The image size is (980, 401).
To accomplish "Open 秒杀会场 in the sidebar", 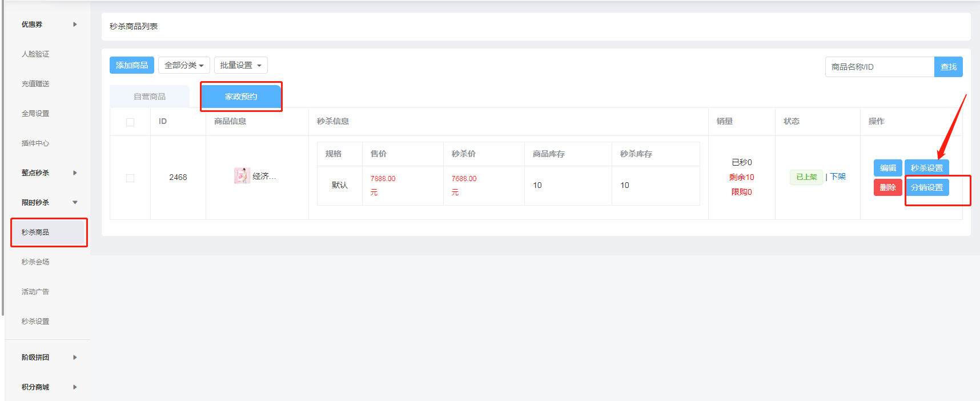I will [35, 262].
